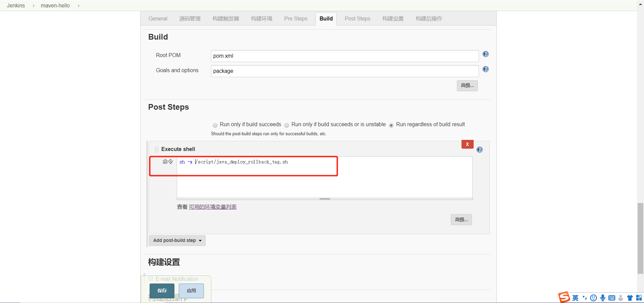Open the Sogou emoji panel
The width and height of the screenshot is (644, 303).
593,298
